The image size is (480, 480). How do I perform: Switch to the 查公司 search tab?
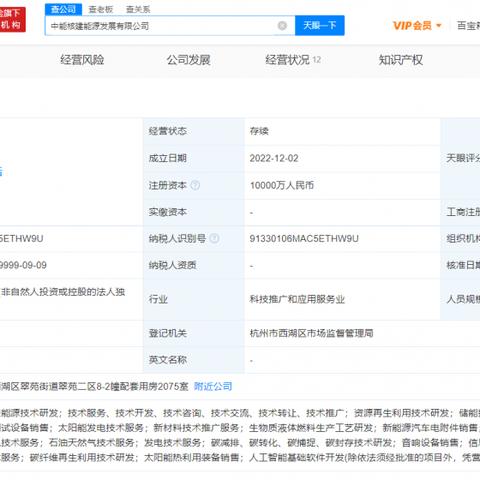63,9
